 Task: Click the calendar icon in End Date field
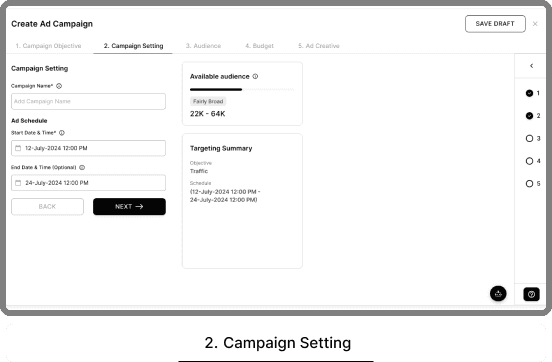click(x=18, y=183)
